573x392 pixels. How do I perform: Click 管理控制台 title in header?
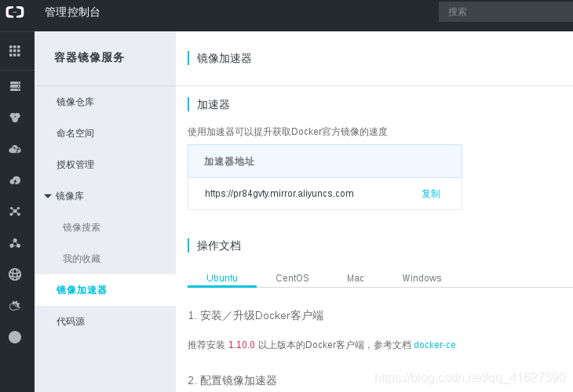[x=72, y=12]
